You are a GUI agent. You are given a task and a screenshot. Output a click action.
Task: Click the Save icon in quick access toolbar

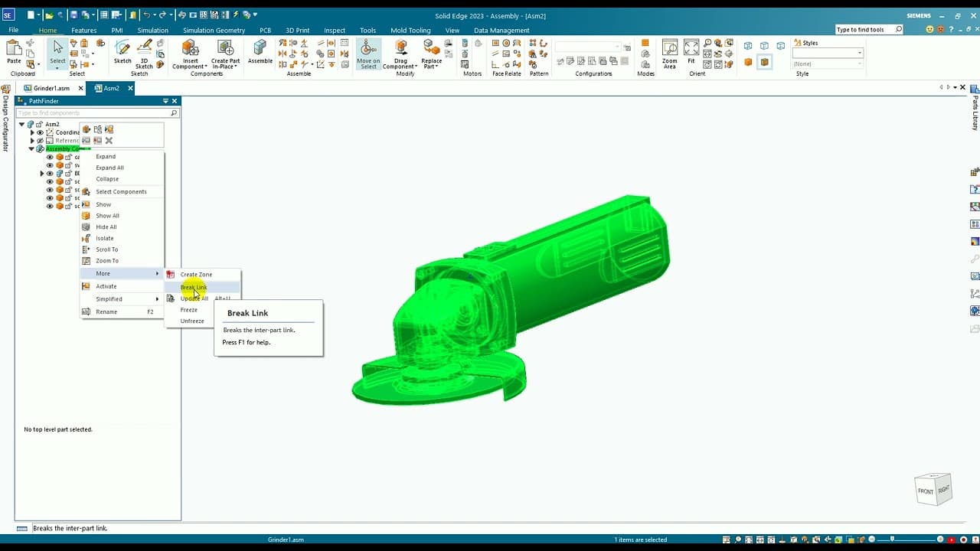tap(73, 15)
